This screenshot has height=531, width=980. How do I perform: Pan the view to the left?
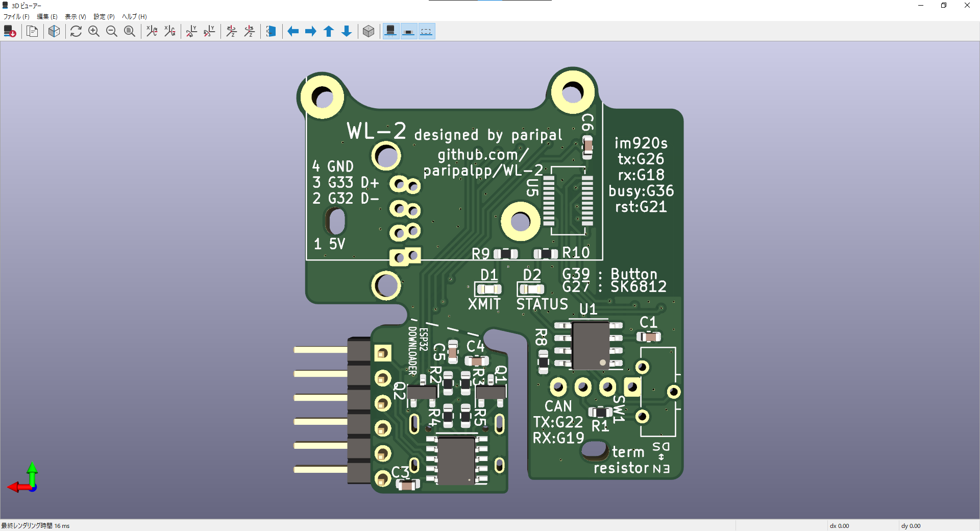(x=293, y=31)
